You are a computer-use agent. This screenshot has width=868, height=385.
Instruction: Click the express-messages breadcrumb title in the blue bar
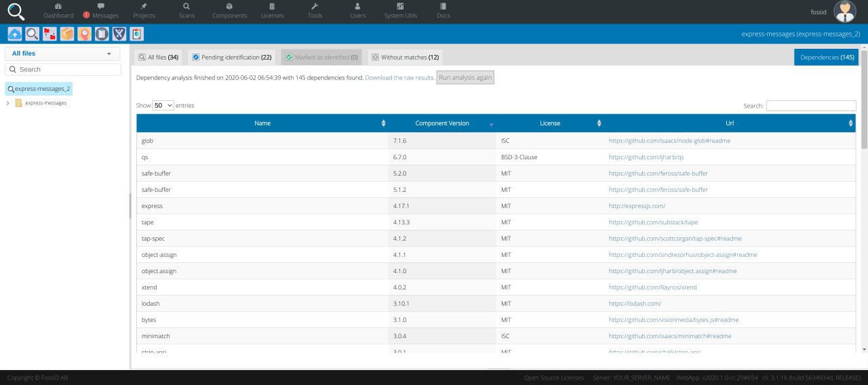click(x=801, y=34)
